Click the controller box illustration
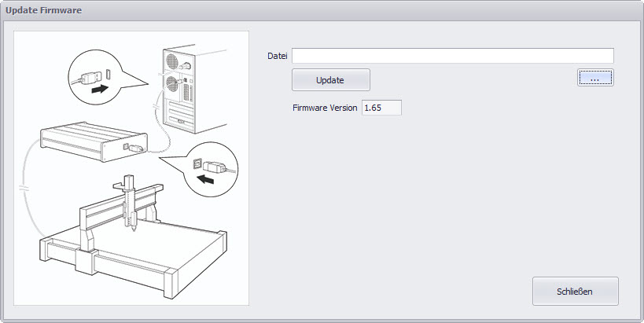644x323 pixels. point(94,141)
